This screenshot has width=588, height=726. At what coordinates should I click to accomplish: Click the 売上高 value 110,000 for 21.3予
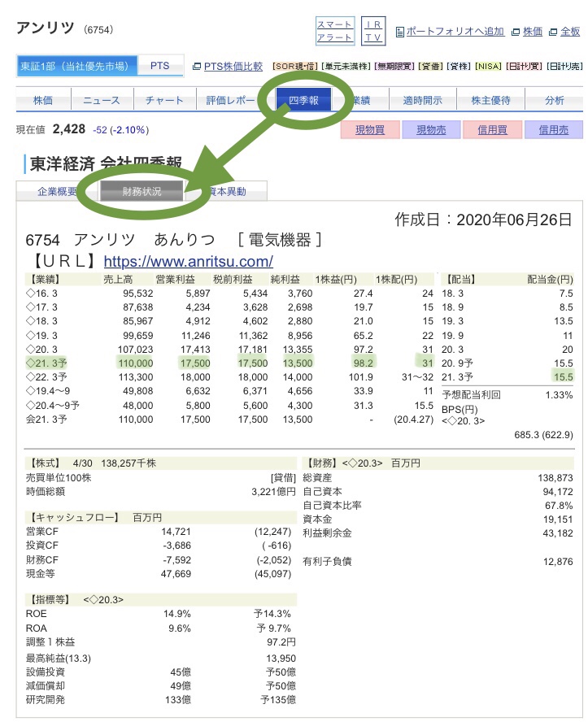pos(136,363)
